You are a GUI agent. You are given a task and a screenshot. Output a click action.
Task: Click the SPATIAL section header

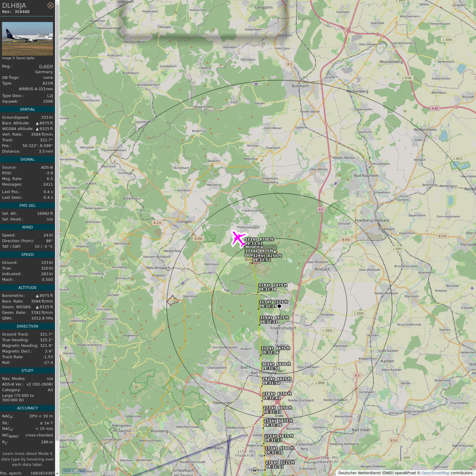27,109
